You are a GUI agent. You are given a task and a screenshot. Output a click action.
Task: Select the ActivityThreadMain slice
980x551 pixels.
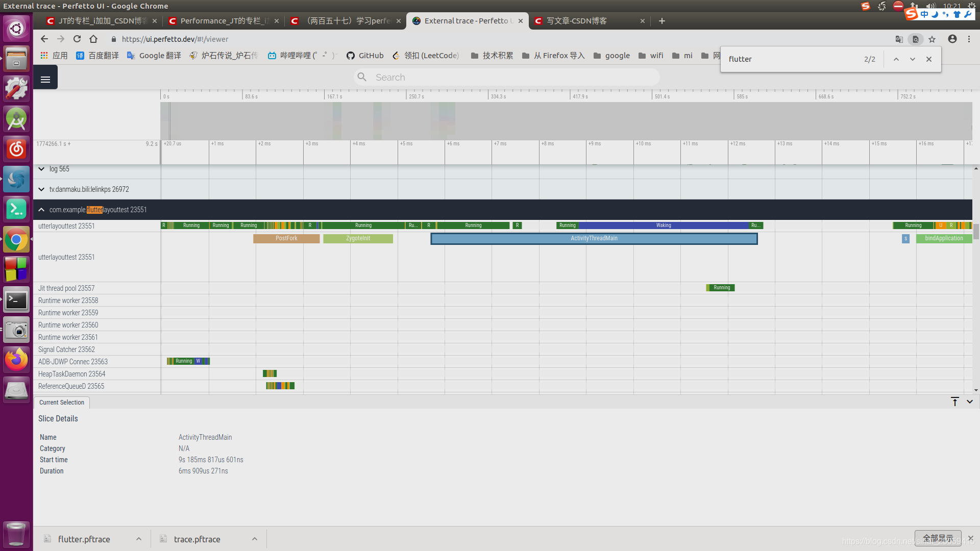(x=594, y=239)
